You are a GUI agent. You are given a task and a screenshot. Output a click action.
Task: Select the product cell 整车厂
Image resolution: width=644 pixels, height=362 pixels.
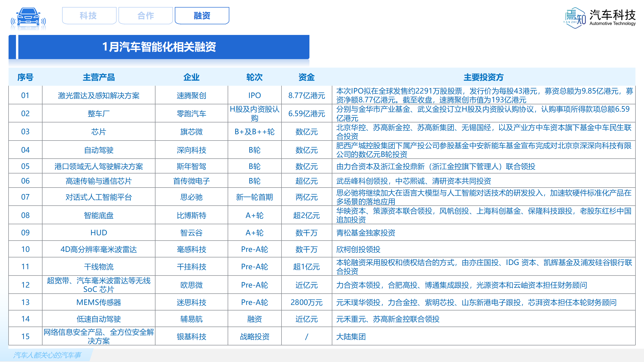(99, 113)
